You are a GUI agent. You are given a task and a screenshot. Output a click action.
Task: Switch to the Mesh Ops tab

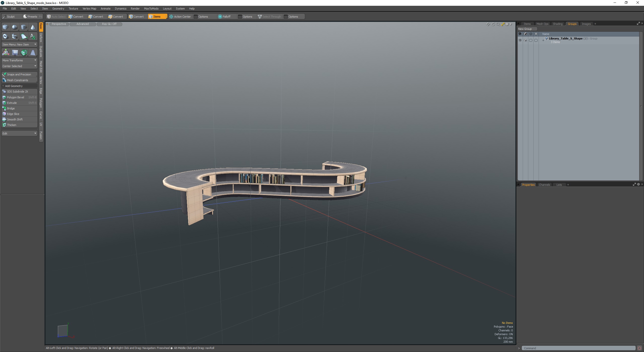click(542, 24)
